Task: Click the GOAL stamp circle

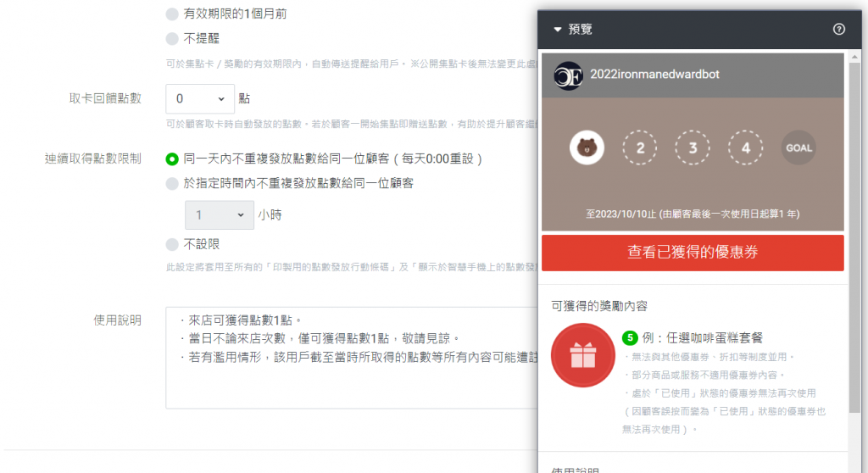Action: click(798, 147)
